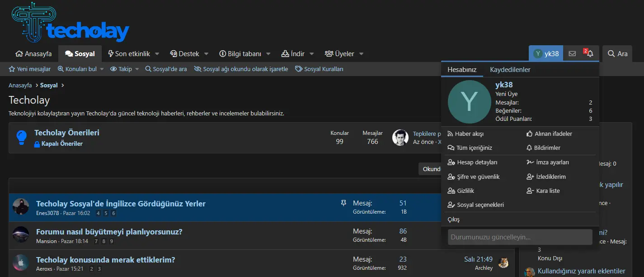The image size is (644, 277).
Task: Click Anasayfa in the breadcrumb
Action: [20, 86]
